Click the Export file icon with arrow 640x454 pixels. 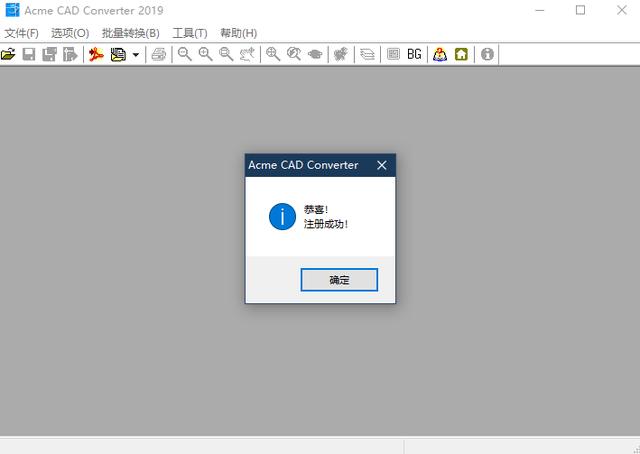click(70, 54)
